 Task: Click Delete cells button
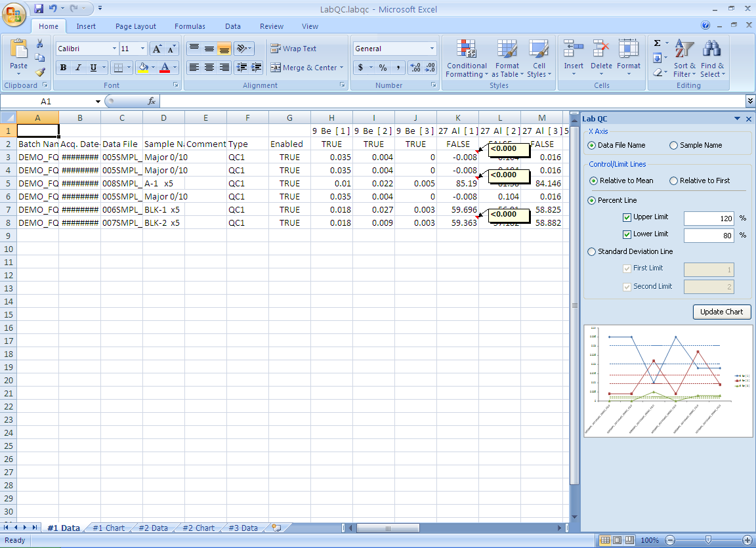click(601, 58)
